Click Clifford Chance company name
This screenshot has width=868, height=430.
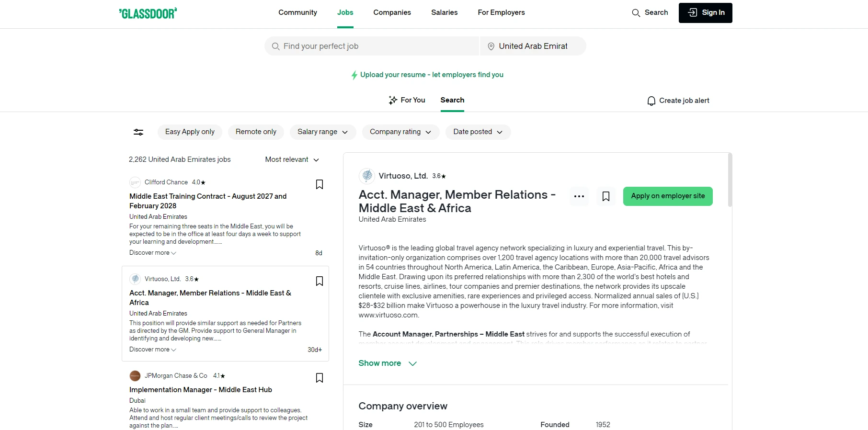[166, 182]
